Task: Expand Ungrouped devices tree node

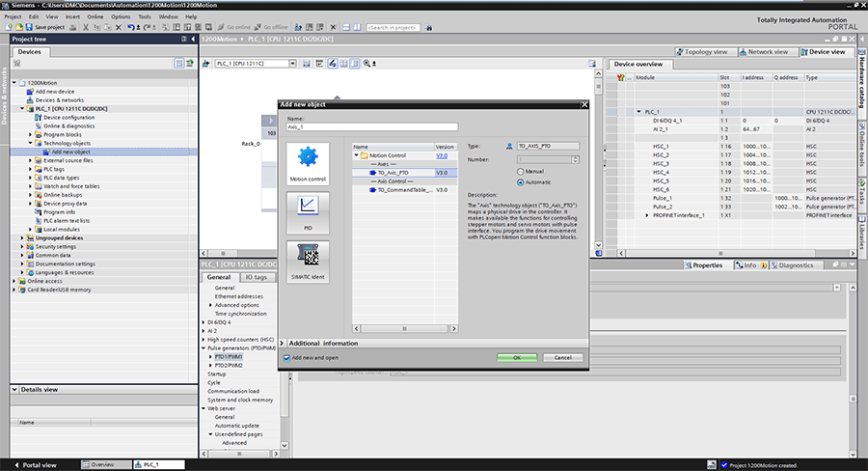Action: [22, 237]
